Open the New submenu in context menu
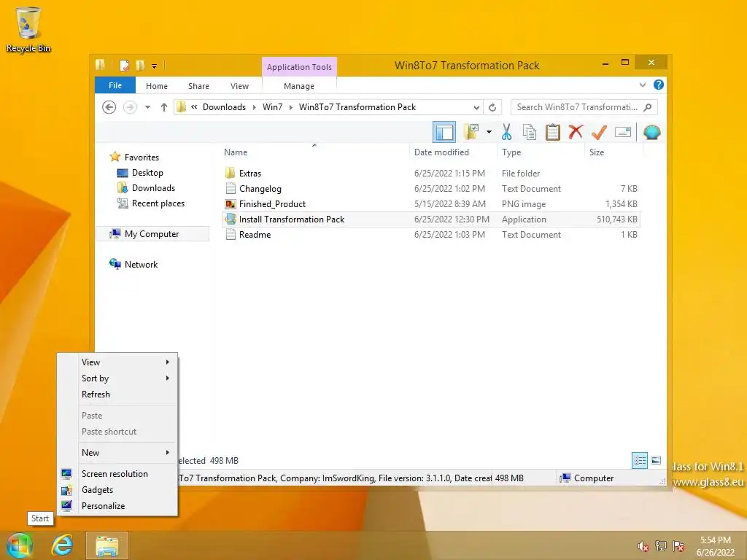Image resolution: width=747 pixels, height=560 pixels. [117, 453]
